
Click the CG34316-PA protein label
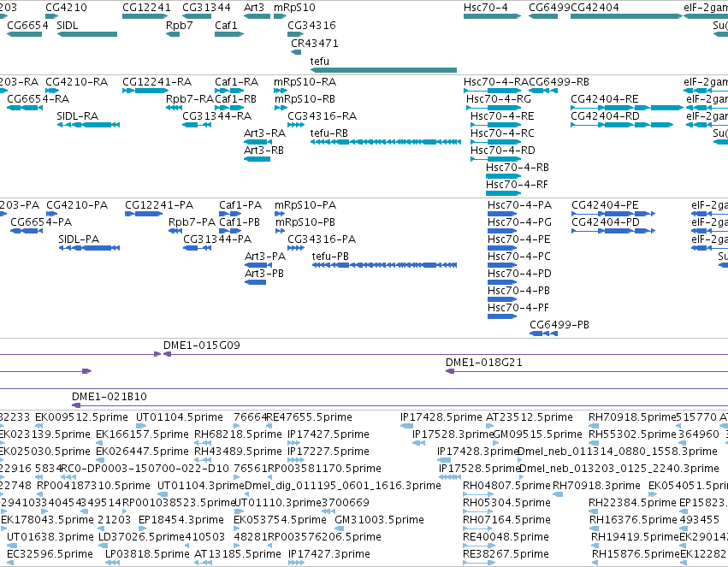pos(322,239)
